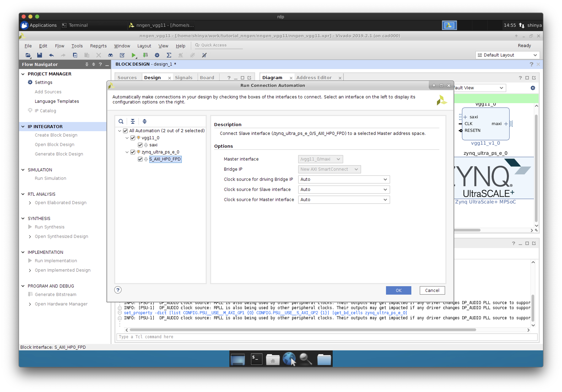The height and width of the screenshot is (392, 562).
Task: Click the Settings gear toolbar icon
Action: pos(157,55)
